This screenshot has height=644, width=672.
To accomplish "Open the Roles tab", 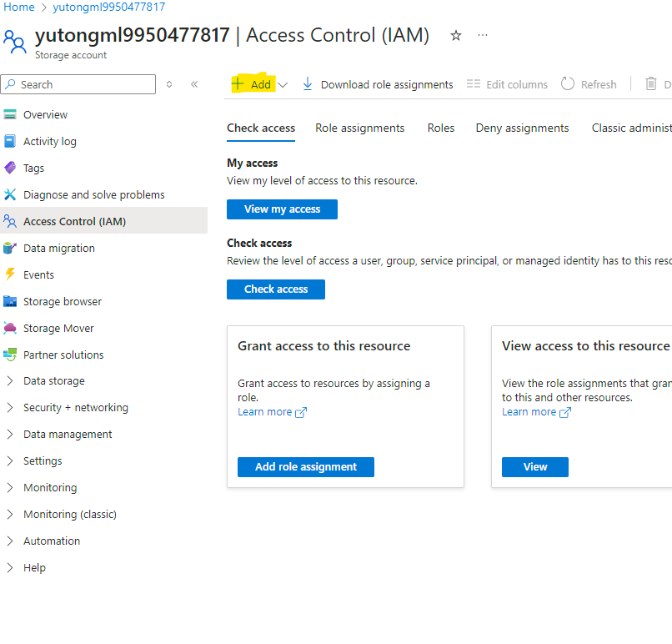I will 440,128.
